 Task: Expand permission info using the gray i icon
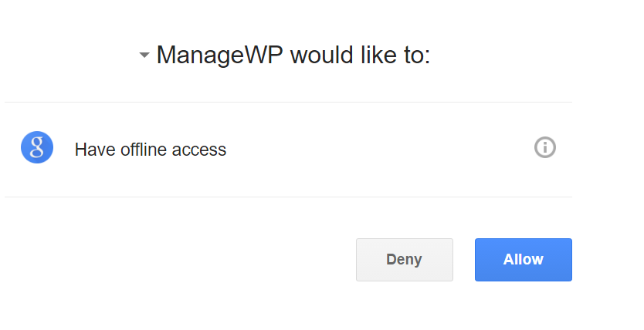[545, 147]
